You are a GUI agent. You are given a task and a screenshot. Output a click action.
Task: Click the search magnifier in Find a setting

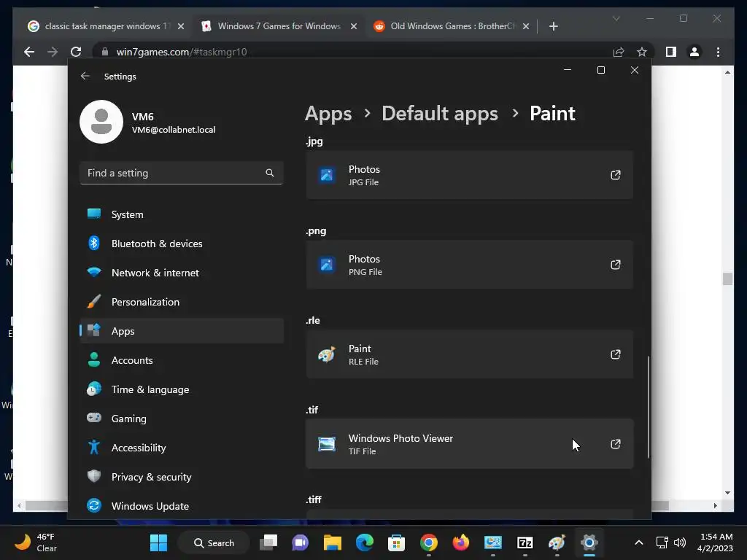tap(270, 173)
